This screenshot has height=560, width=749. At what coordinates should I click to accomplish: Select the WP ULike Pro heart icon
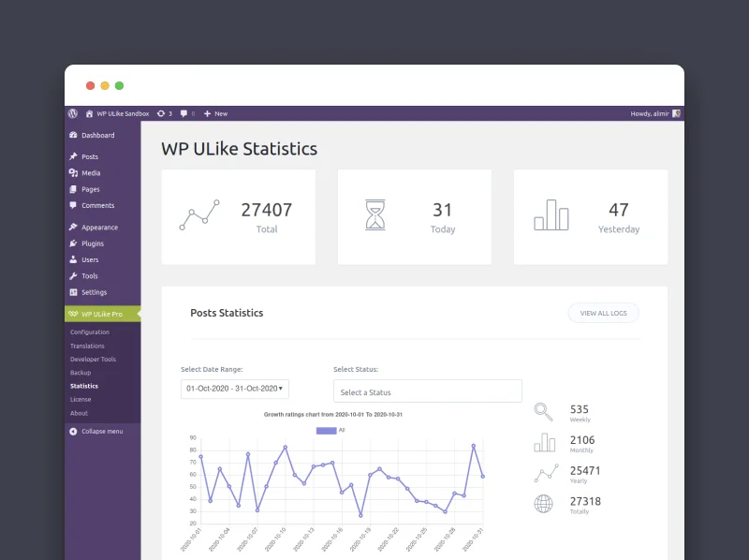tap(73, 316)
